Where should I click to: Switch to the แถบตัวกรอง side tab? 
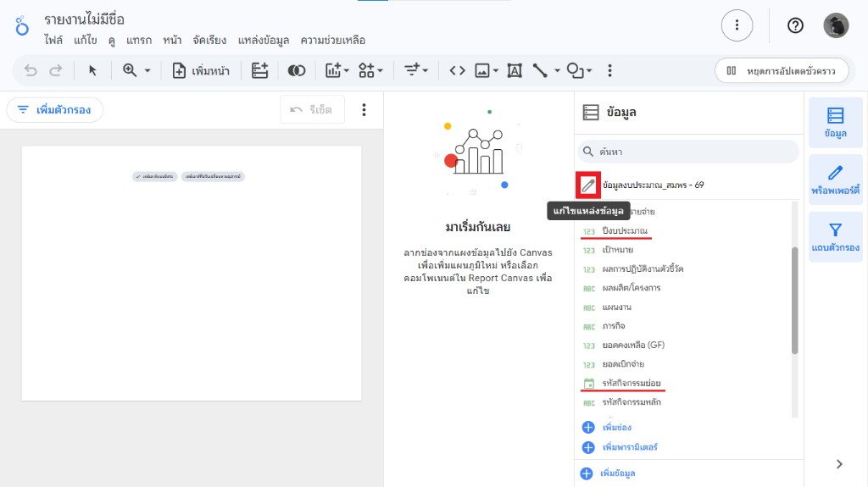click(835, 237)
